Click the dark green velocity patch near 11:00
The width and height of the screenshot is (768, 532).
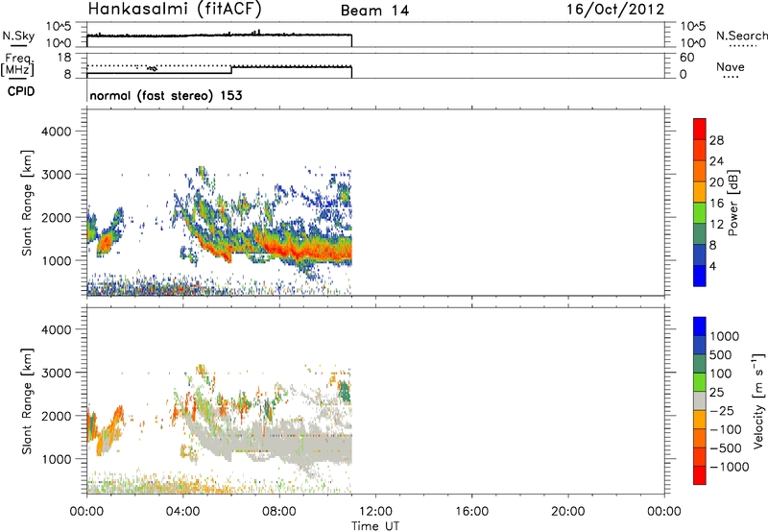(x=345, y=392)
